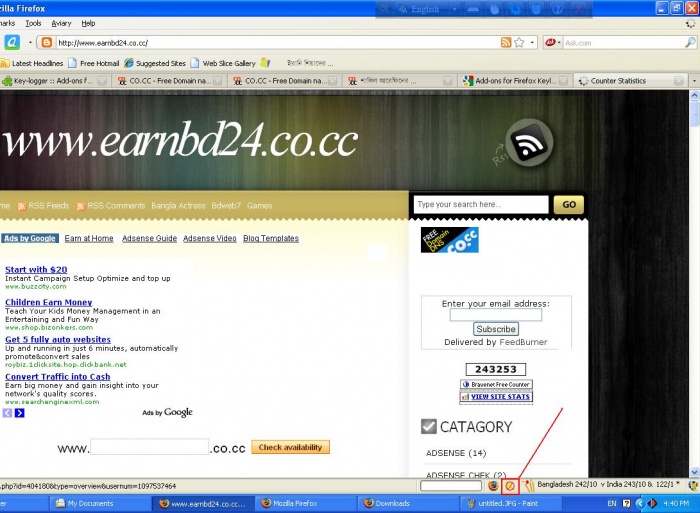Viewport: 700px width, 513px height.
Task: Open Games nav link
Action: pos(259,206)
